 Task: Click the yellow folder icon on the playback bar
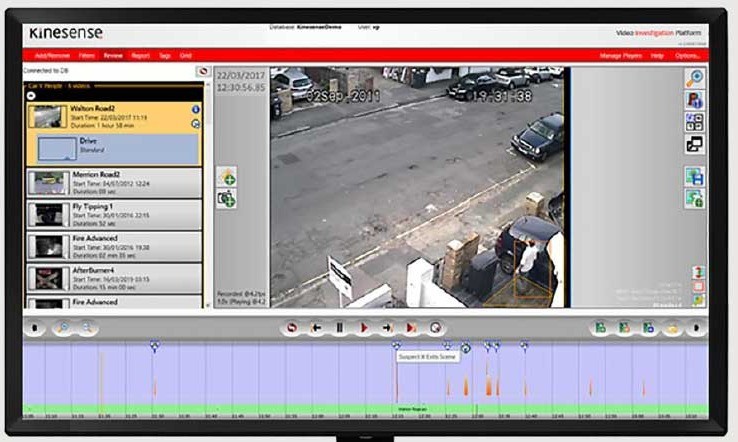click(x=673, y=328)
